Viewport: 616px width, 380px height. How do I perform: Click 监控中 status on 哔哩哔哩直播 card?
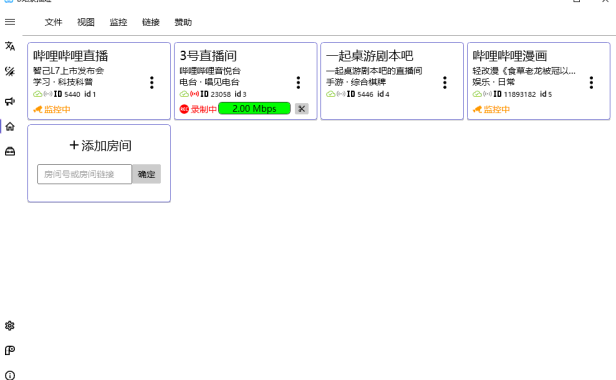point(52,109)
